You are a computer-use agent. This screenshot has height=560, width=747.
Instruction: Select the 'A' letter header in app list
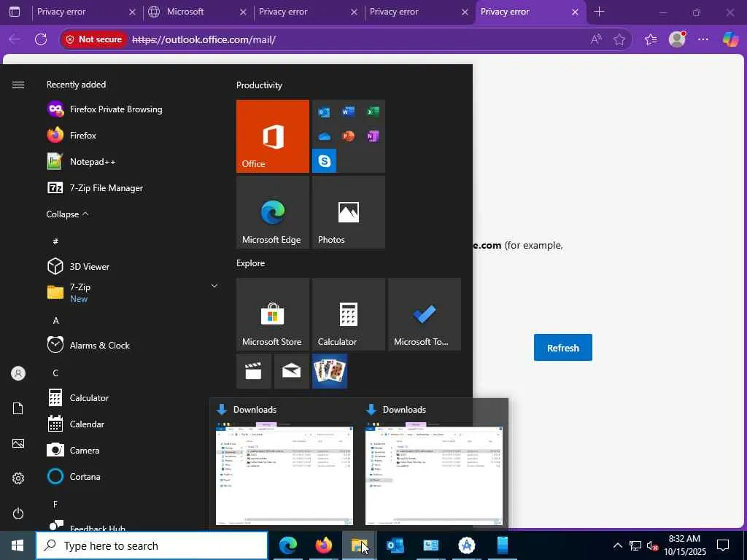coord(55,321)
